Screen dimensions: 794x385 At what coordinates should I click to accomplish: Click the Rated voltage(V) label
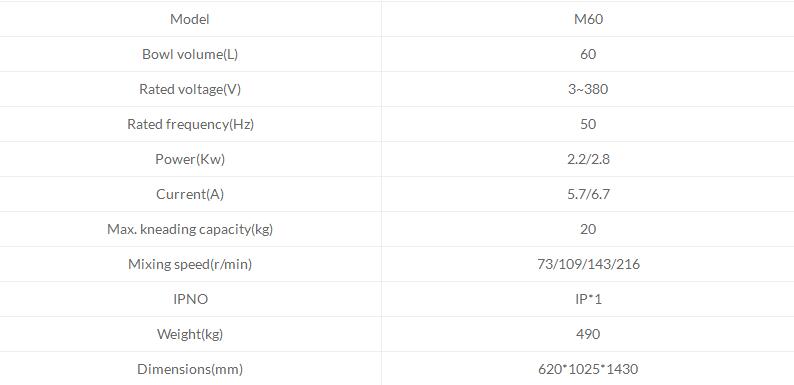coord(190,89)
